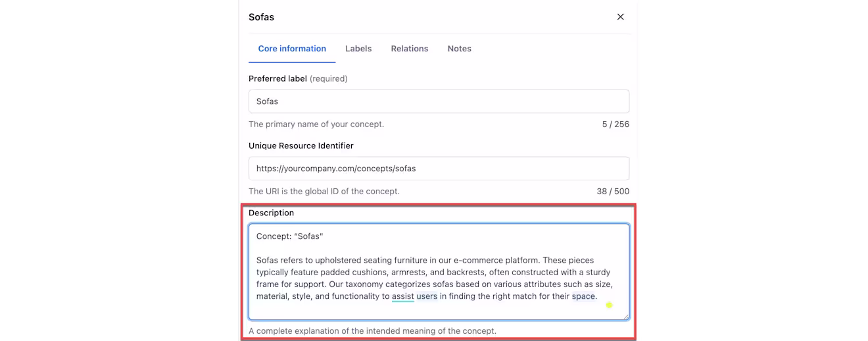This screenshot has width=868, height=341.
Task: Click the "38 / 500" character counter
Action: (613, 192)
